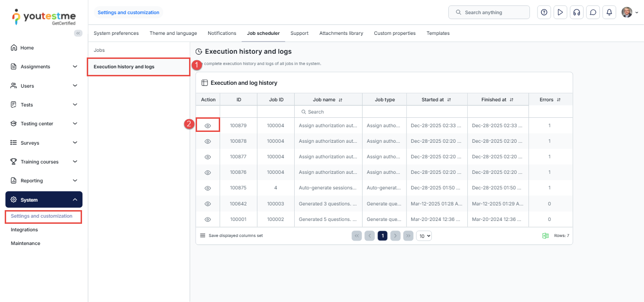This screenshot has width=644, height=302.
Task: Open the play video tutorial icon
Action: tap(560, 13)
